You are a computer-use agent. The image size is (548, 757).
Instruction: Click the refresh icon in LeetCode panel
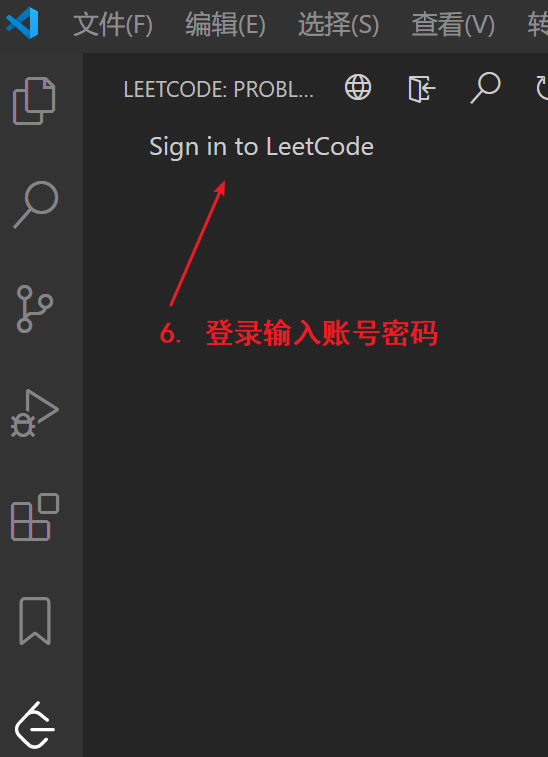542,87
